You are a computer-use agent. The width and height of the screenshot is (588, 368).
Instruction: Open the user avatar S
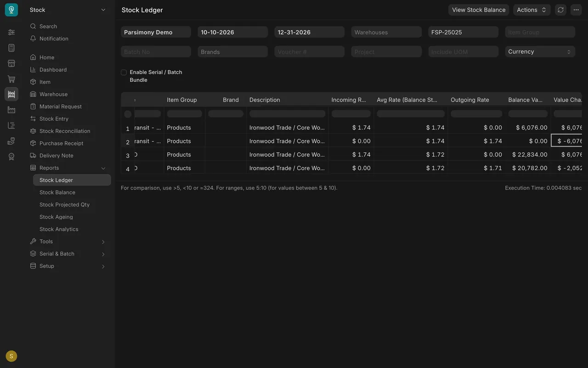(x=11, y=356)
